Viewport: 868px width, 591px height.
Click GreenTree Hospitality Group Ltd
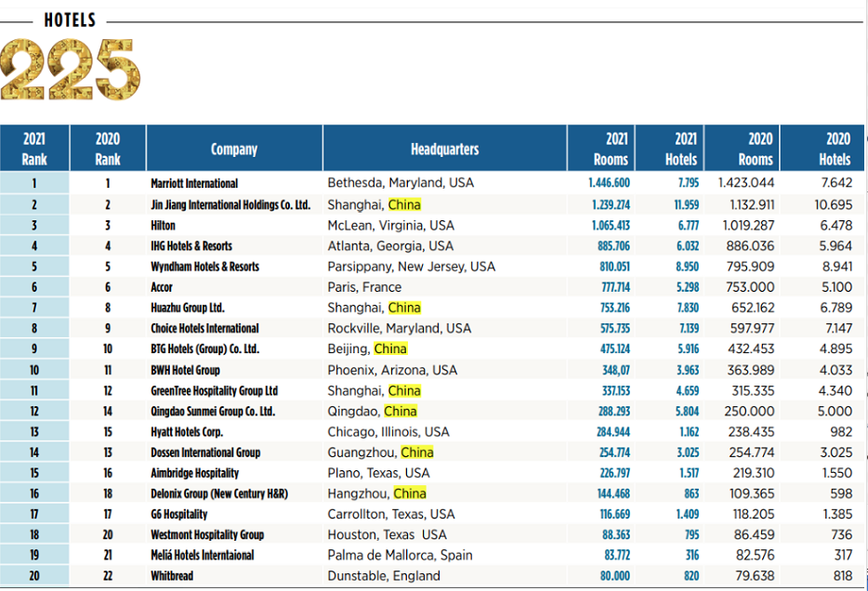(215, 390)
